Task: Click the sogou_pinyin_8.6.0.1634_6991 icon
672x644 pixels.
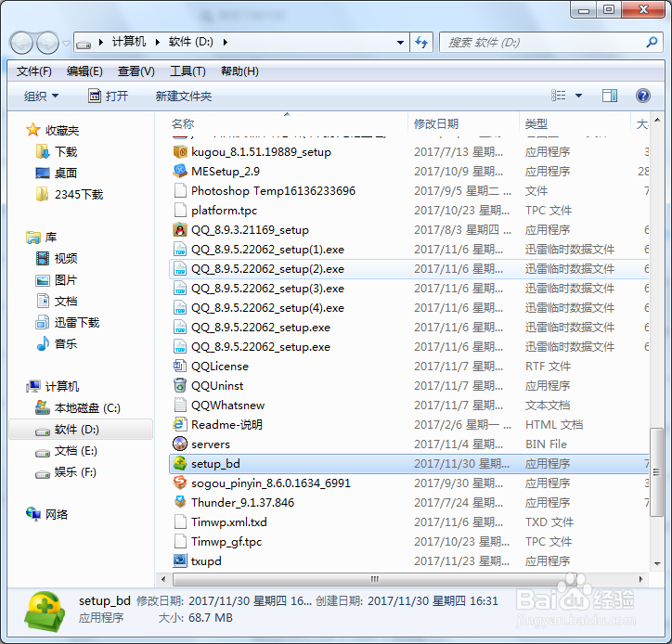Action: pyautogui.click(x=180, y=483)
